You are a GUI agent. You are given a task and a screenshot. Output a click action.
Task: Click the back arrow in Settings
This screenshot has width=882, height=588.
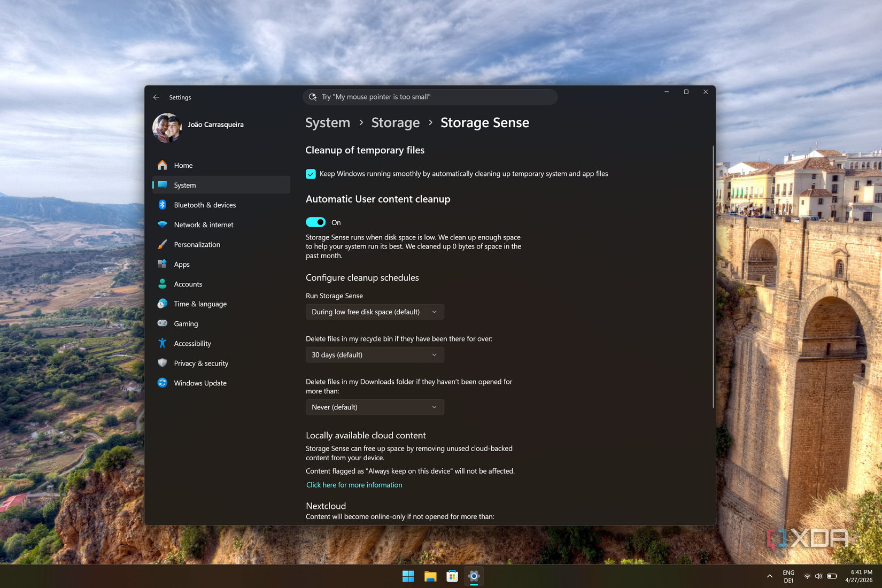[156, 97]
